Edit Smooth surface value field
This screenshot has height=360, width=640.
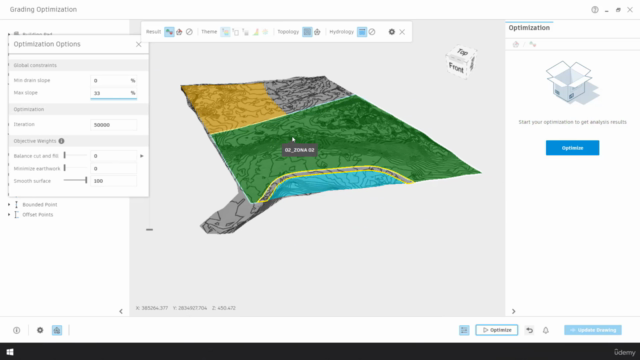(113, 181)
